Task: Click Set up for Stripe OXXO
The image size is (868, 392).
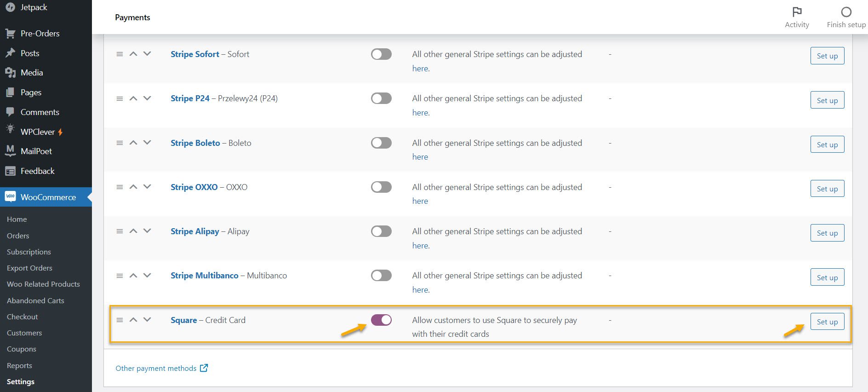Action: tap(827, 189)
